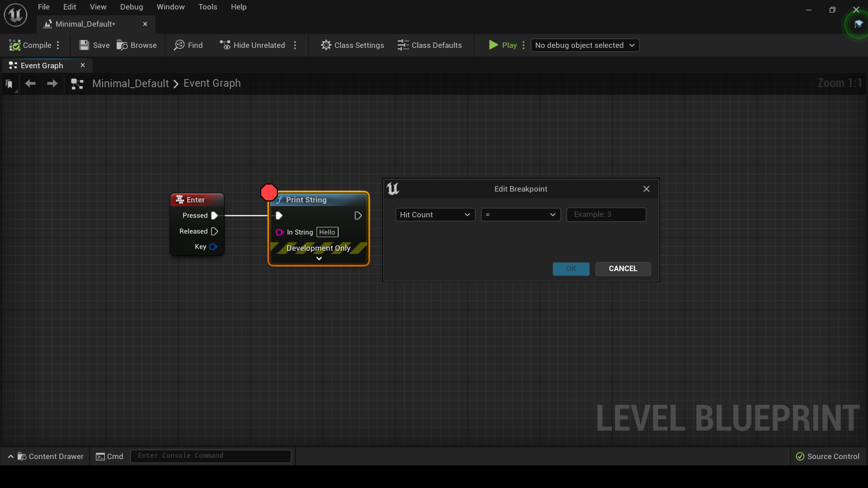Open the Unreal Engine logo home icon

click(x=16, y=15)
